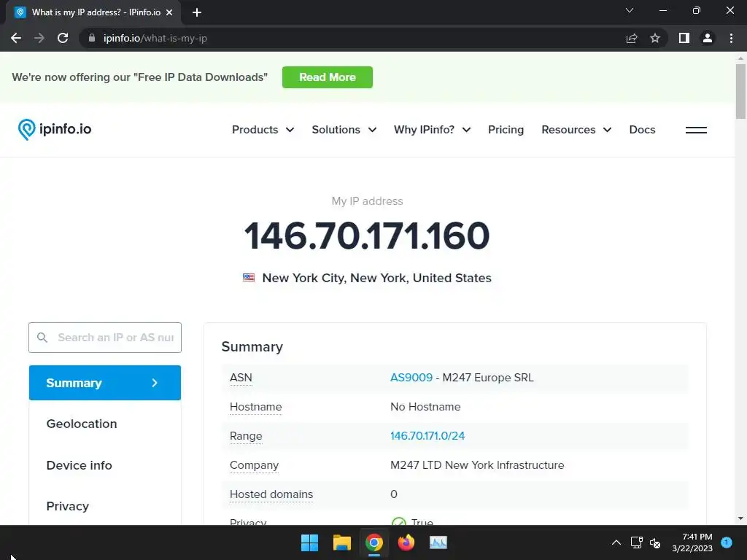Click the IP address 146.70.171.160
Screen dimensions: 747x560
[x=367, y=236]
